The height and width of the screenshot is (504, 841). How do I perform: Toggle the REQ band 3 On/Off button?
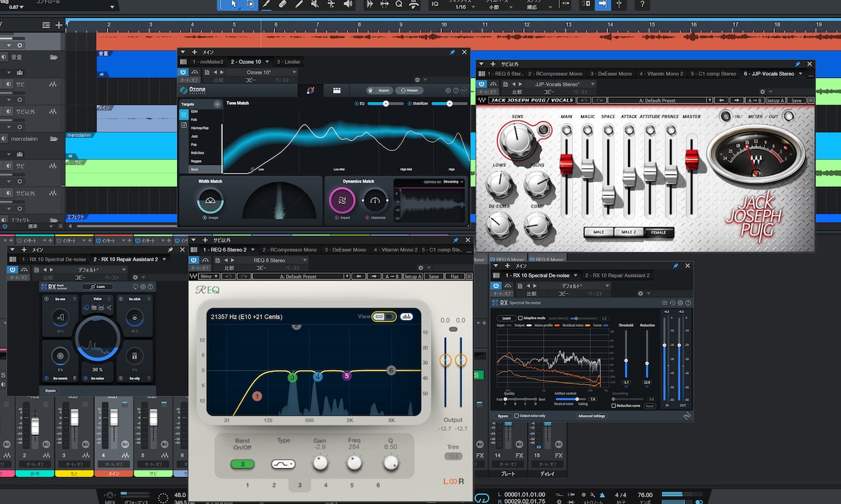[x=242, y=465]
